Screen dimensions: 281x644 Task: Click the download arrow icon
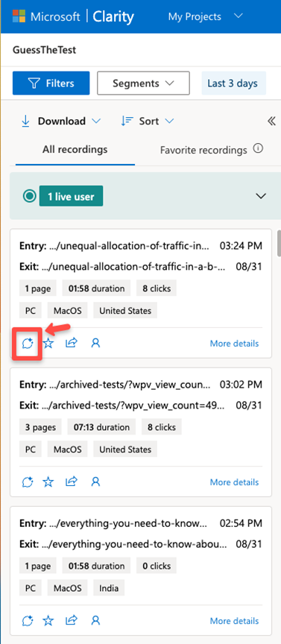pyautogui.click(x=25, y=121)
